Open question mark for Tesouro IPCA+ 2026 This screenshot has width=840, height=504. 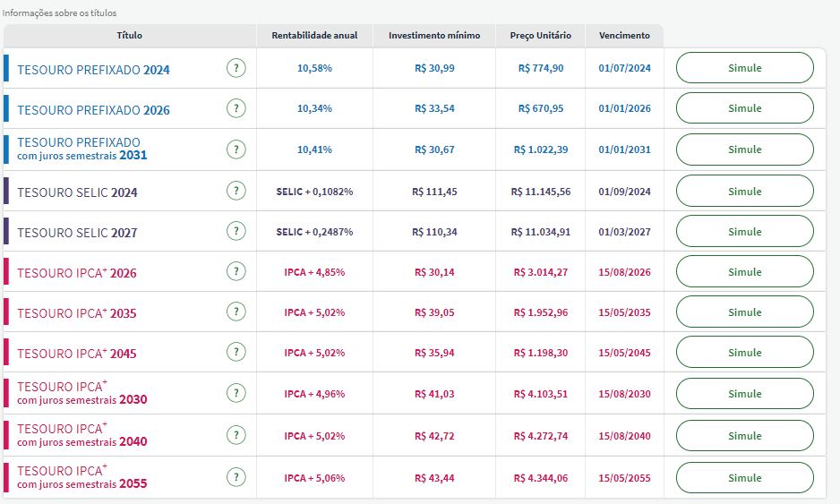tap(236, 271)
